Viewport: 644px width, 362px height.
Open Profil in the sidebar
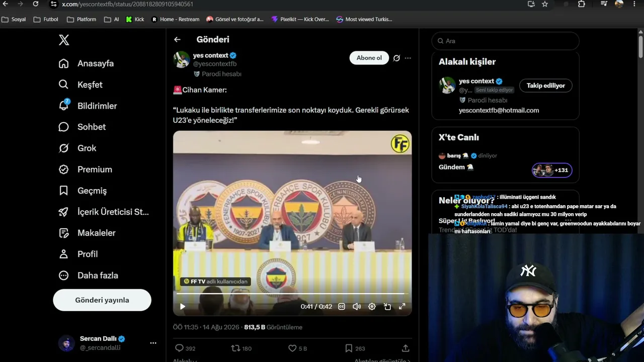click(78, 254)
